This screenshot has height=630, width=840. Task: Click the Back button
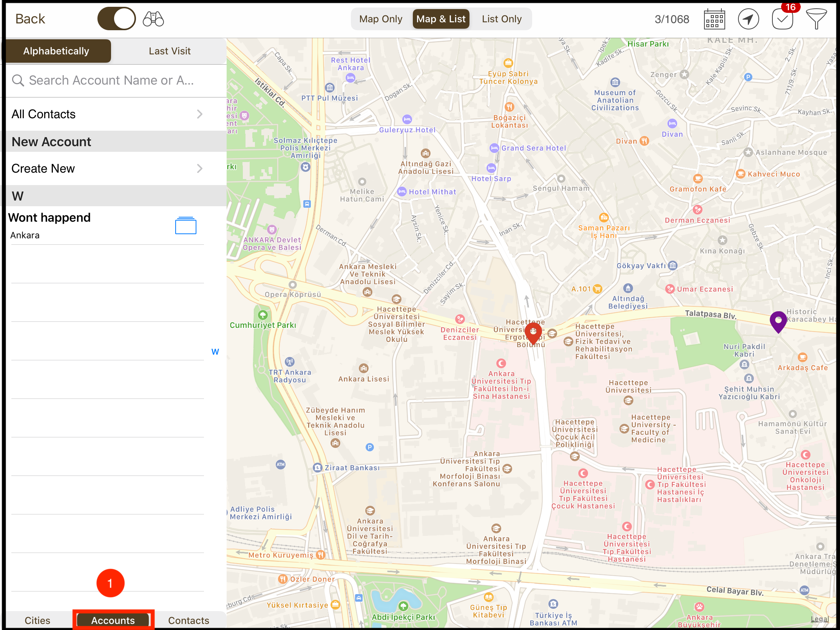click(30, 18)
